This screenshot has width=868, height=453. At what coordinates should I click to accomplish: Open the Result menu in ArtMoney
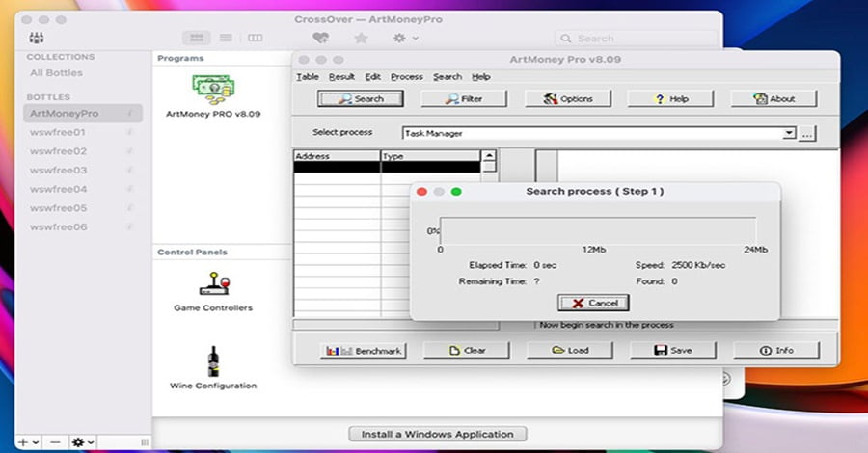pyautogui.click(x=341, y=77)
